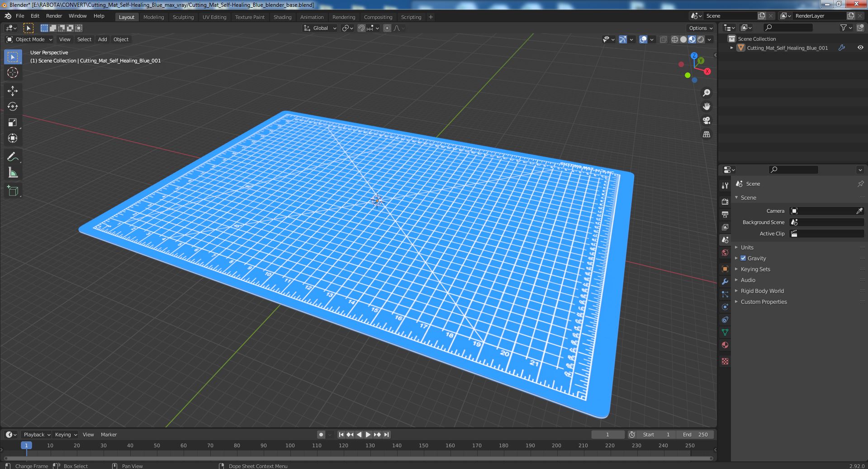The width and height of the screenshot is (868, 469).
Task: Open the Output properties tab
Action: click(x=725, y=214)
